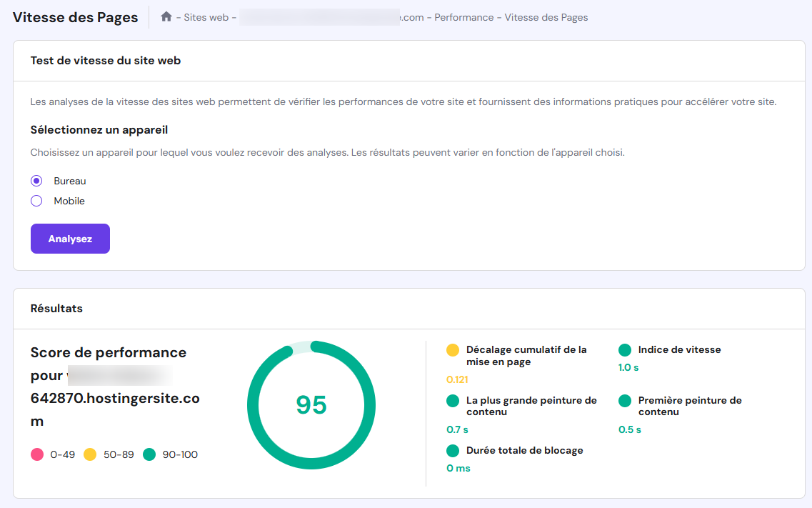Image resolution: width=812 pixels, height=508 pixels.
Task: Click the green dot beside La plus grande peinture
Action: click(451, 401)
